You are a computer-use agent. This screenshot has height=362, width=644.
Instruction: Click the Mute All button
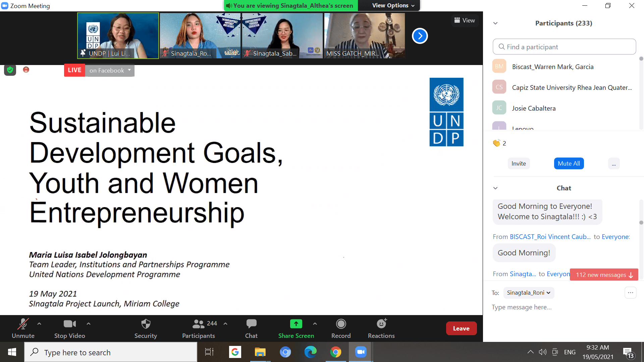[569, 164]
